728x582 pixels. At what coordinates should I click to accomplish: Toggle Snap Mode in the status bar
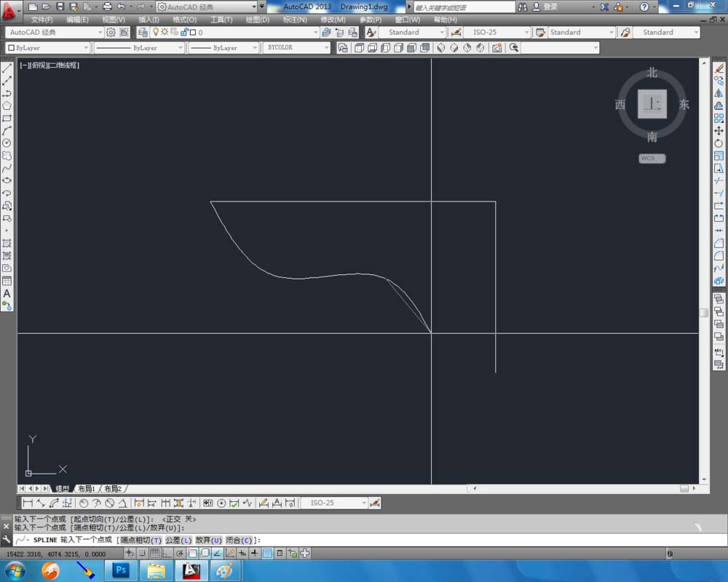(142, 553)
